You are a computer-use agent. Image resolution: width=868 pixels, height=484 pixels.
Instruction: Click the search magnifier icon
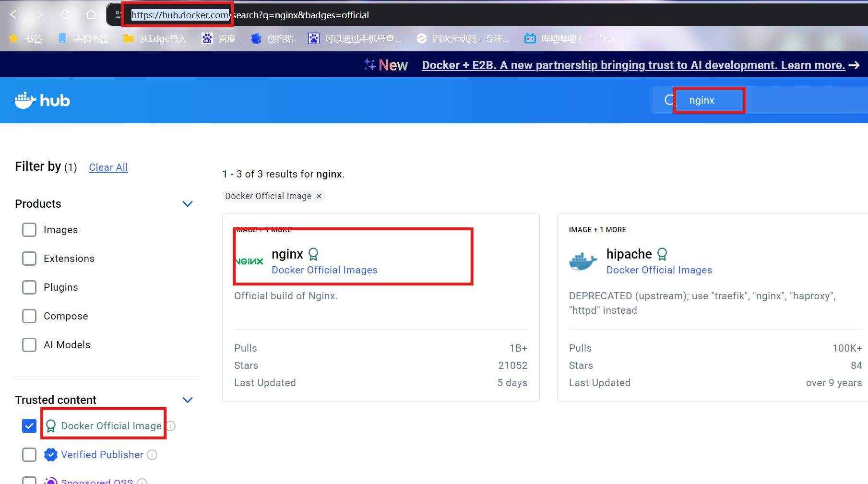click(669, 100)
